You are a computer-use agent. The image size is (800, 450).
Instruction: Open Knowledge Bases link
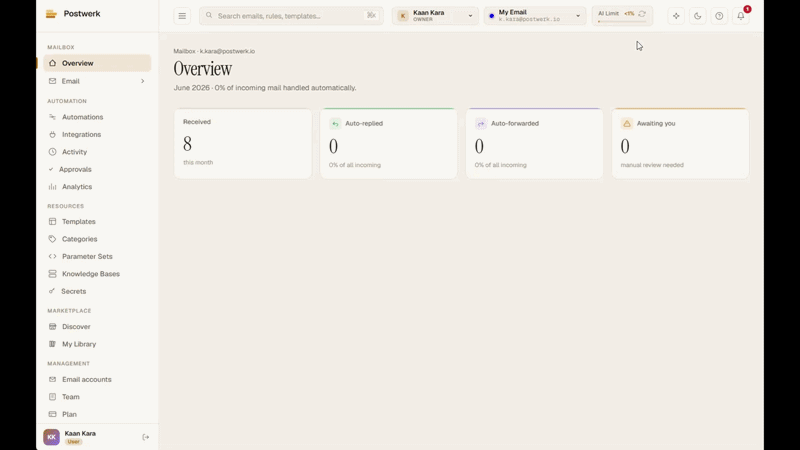tap(97, 274)
